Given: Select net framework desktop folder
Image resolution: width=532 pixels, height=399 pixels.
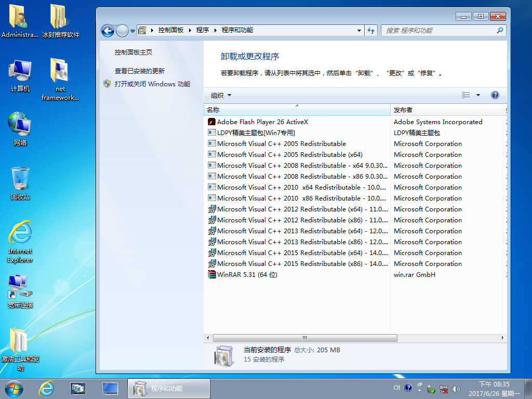Looking at the screenshot, I should (x=60, y=79).
